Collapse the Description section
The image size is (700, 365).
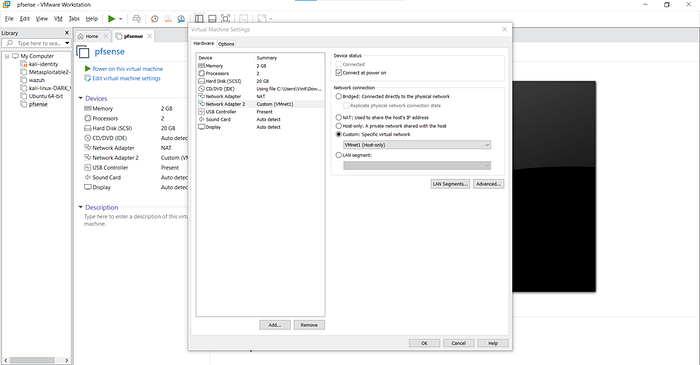click(81, 207)
